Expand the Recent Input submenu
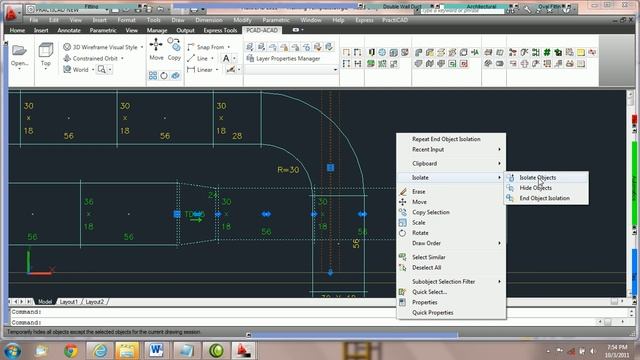The width and height of the screenshot is (640, 360). [451, 149]
